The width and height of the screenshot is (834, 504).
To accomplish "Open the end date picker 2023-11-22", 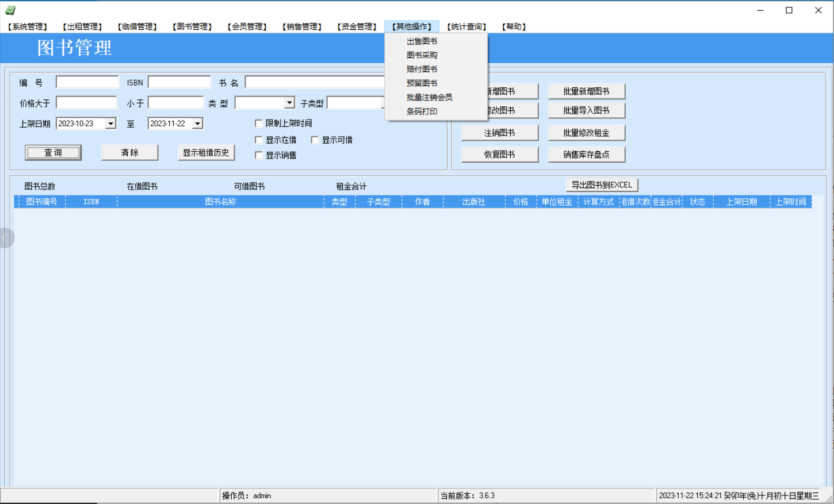I will [x=197, y=124].
